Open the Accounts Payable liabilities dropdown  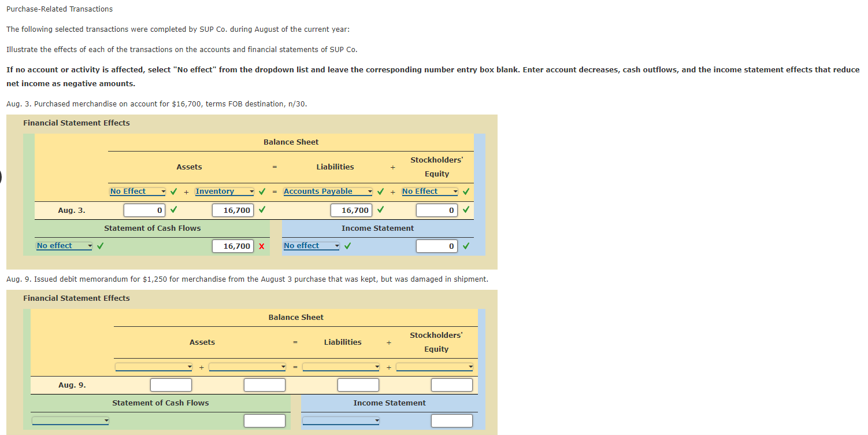328,191
